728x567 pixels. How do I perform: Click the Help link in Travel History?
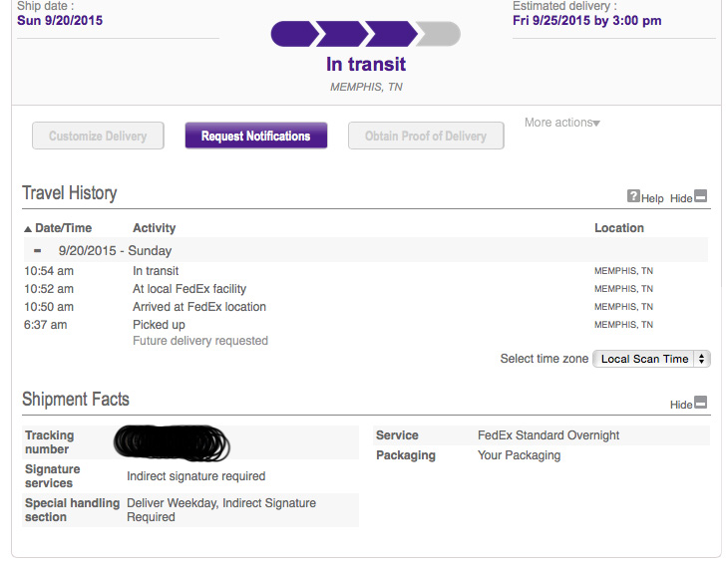652,198
